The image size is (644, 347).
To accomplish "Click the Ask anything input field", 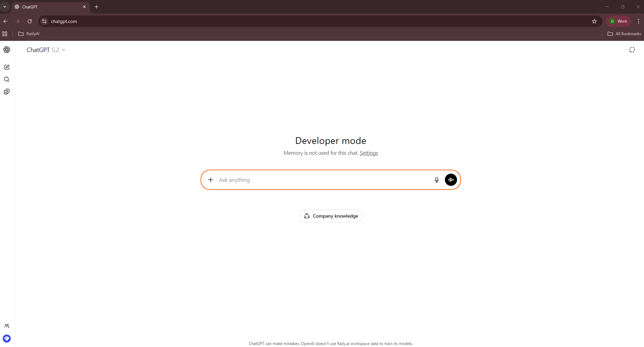I will coord(324,180).
